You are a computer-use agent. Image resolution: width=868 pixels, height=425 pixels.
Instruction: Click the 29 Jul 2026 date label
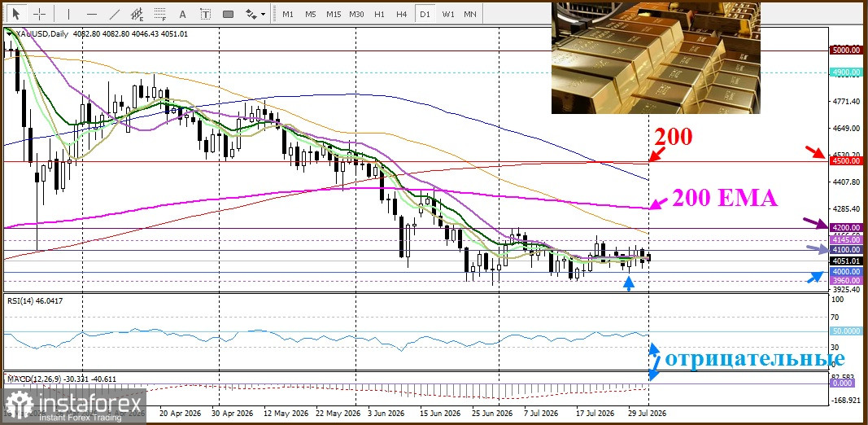647,414
